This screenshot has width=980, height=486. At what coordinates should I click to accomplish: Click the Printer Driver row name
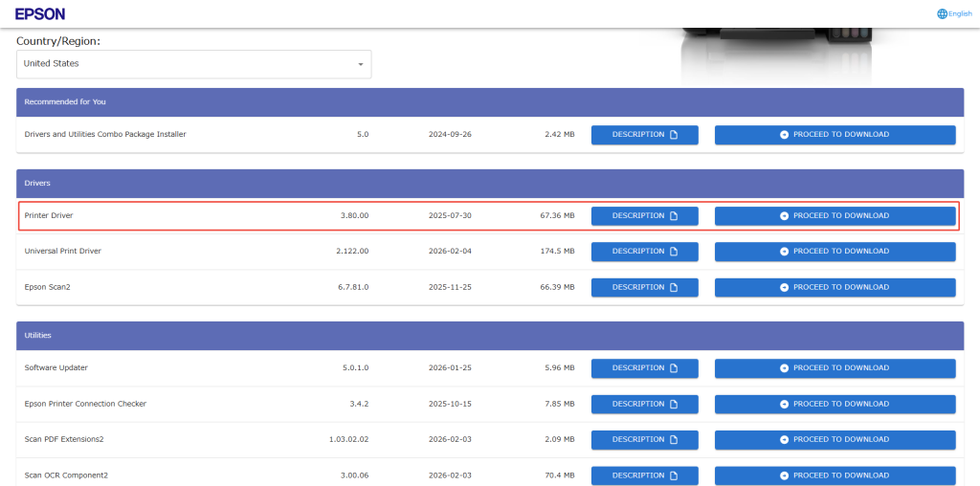point(49,216)
